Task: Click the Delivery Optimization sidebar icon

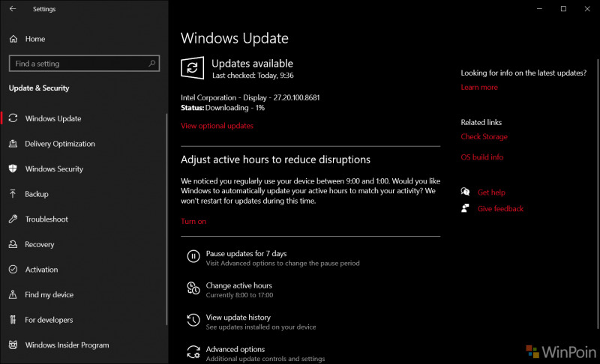Action: (x=13, y=144)
